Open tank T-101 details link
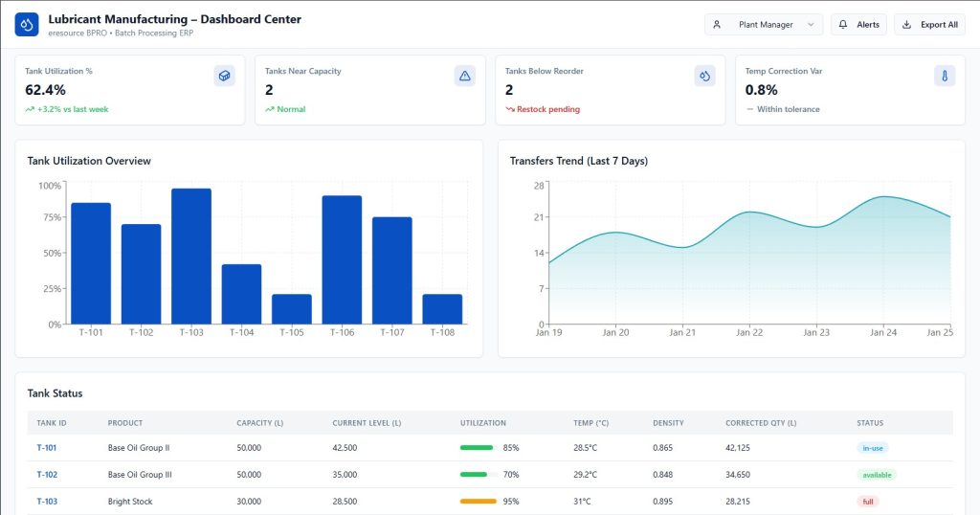Viewport: 980px width, 515px height. click(x=47, y=448)
